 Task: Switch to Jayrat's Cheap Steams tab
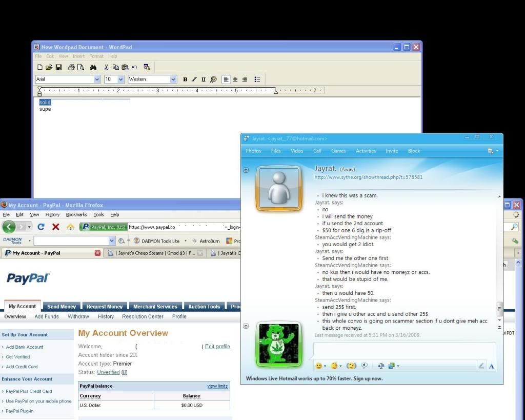tap(155, 253)
